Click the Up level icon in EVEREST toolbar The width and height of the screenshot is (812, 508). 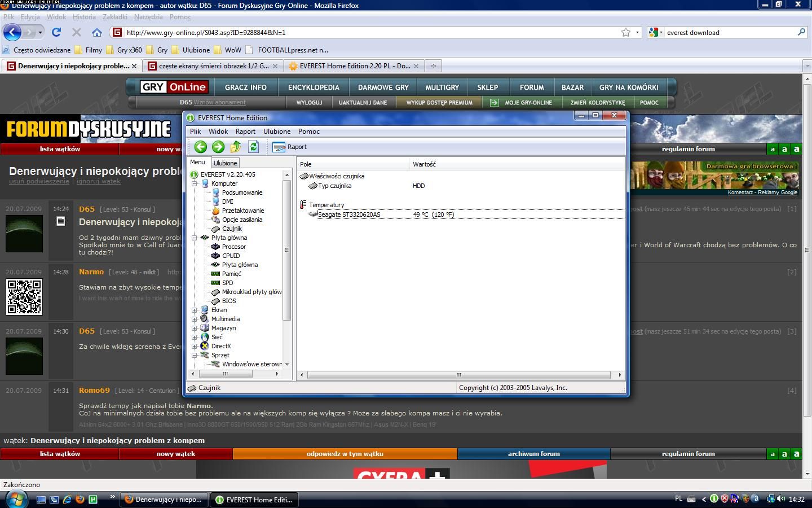[x=236, y=147]
